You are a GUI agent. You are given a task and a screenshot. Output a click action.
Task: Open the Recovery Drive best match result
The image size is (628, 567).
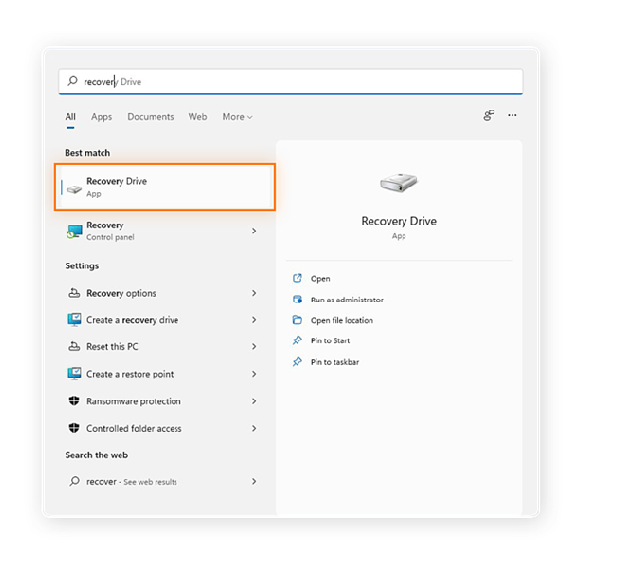165,187
